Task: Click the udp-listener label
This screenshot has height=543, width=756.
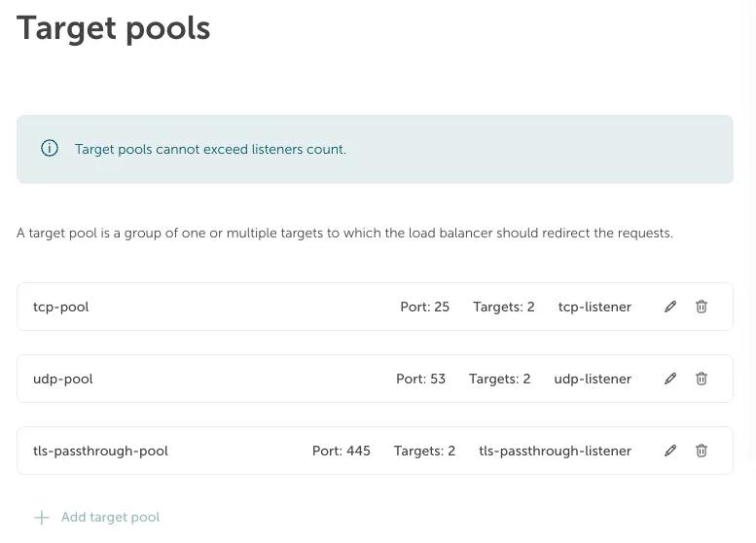Action: [593, 379]
